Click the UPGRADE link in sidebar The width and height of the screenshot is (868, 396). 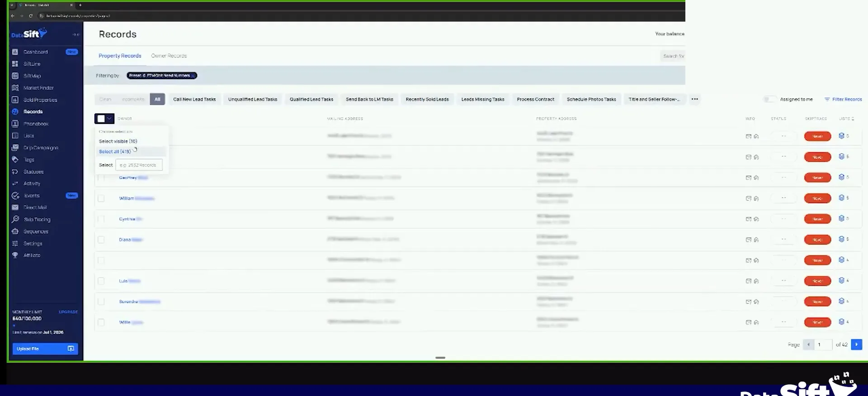click(68, 312)
